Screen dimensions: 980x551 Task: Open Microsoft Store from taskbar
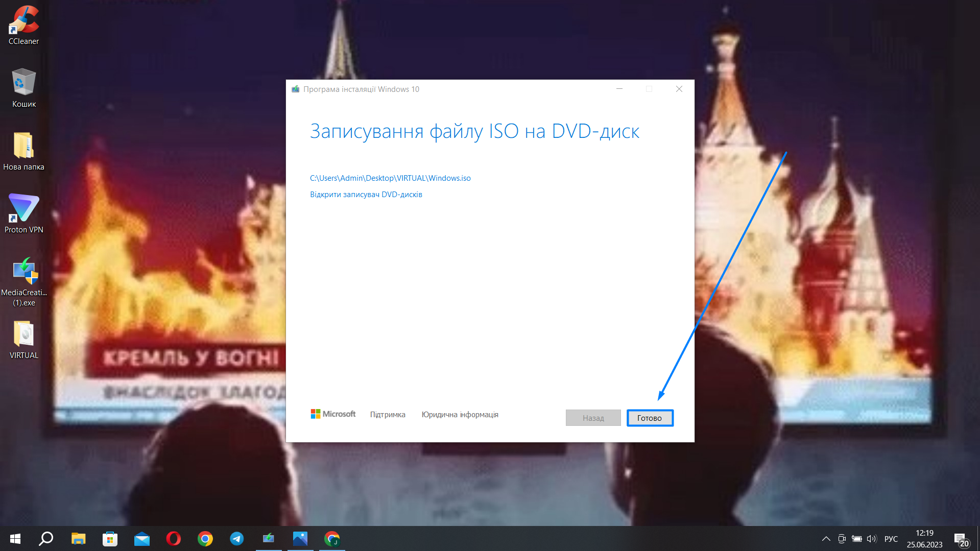click(110, 538)
